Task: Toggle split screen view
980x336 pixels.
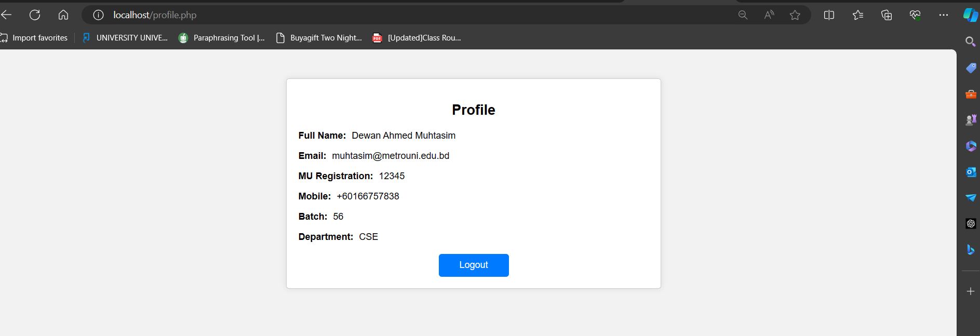Action: (829, 15)
